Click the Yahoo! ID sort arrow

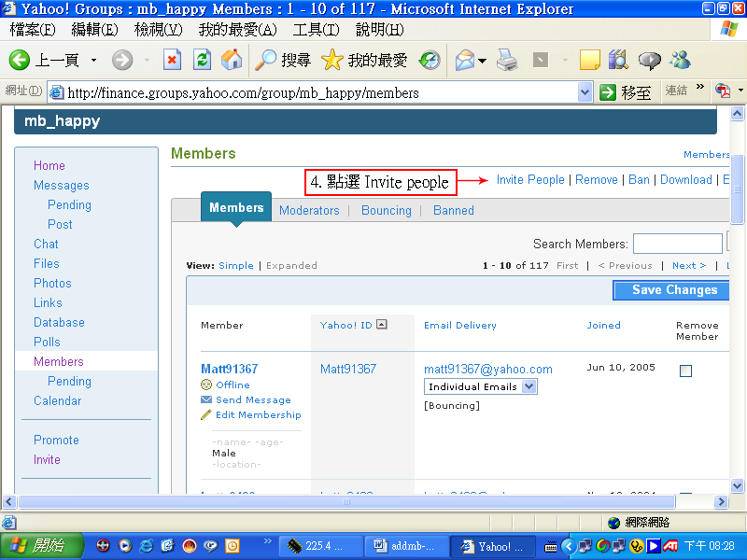382,325
